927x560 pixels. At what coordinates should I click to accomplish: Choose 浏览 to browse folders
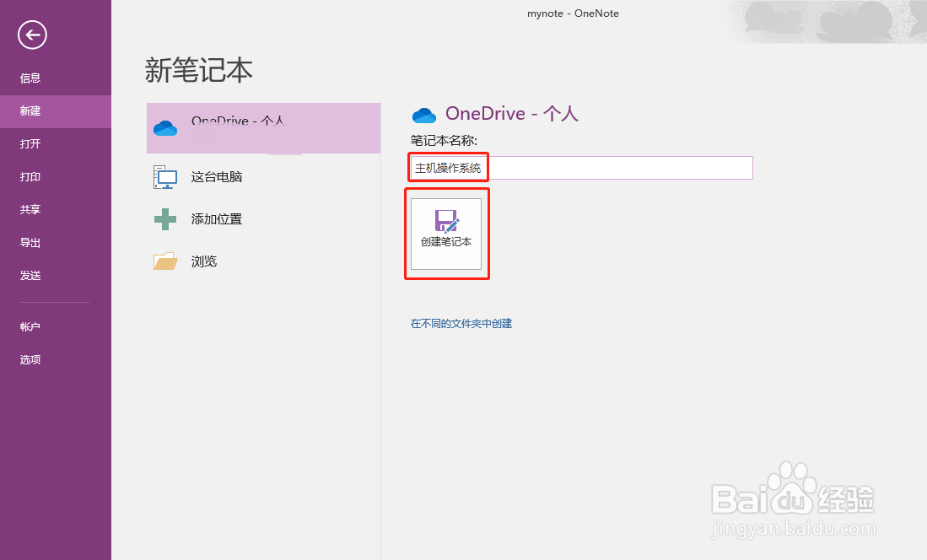[x=264, y=261]
